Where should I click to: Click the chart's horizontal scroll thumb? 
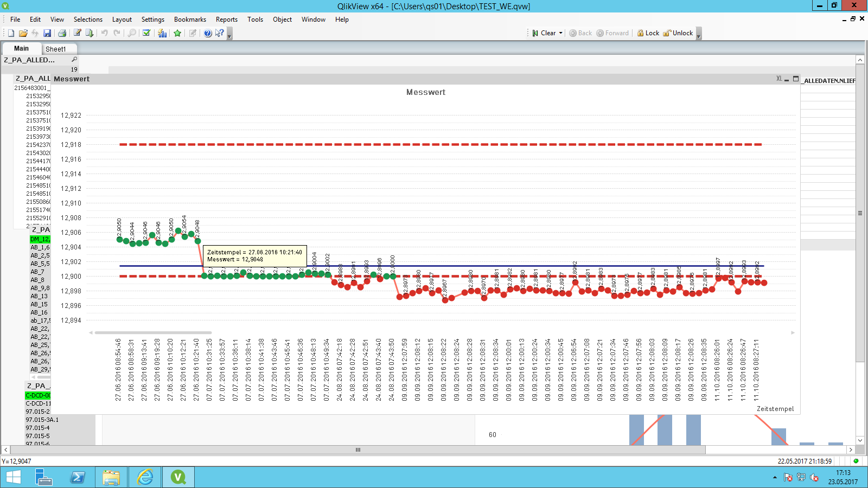click(x=153, y=332)
